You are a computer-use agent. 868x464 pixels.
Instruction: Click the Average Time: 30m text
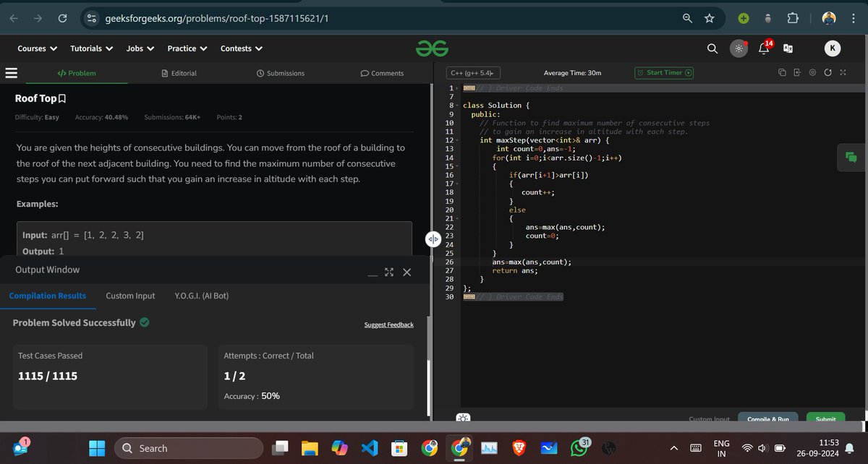tap(572, 73)
